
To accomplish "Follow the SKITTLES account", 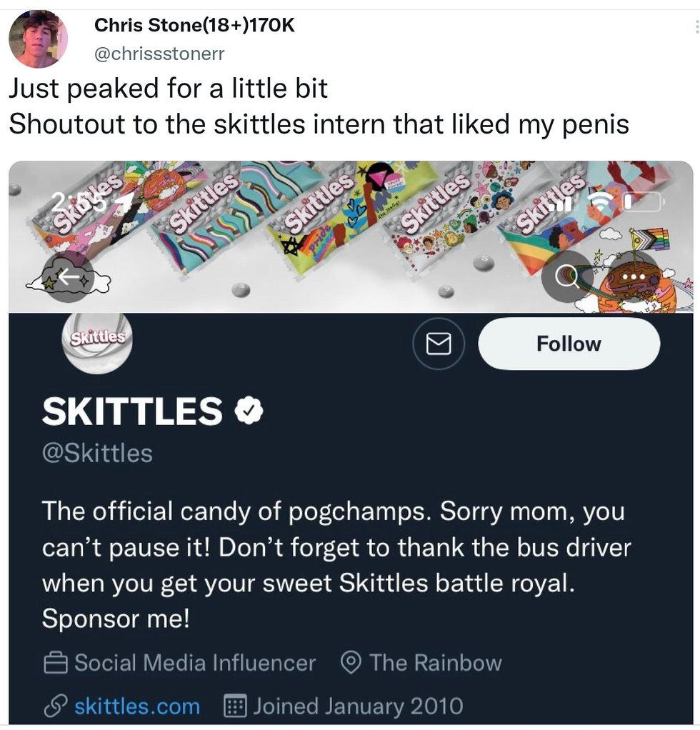I will 569,344.
